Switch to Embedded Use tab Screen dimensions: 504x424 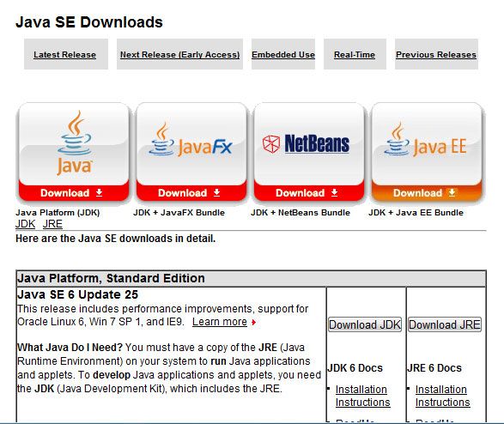point(283,55)
